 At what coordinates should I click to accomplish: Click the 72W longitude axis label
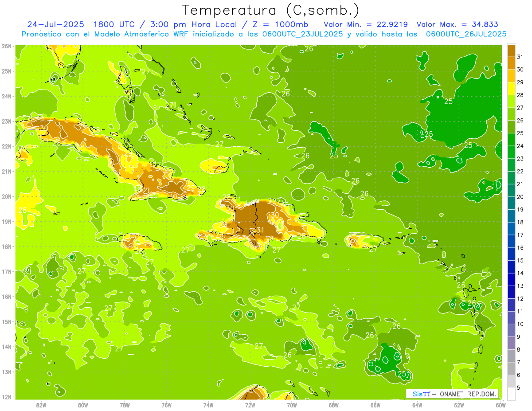[250, 404]
